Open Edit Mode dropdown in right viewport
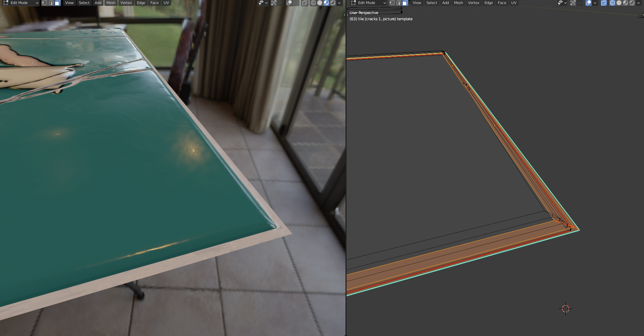The image size is (644, 336). point(368,3)
